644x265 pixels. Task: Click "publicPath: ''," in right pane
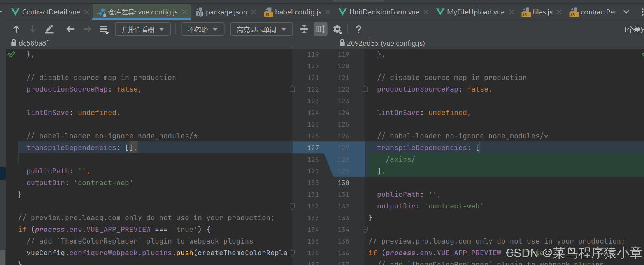(x=409, y=194)
